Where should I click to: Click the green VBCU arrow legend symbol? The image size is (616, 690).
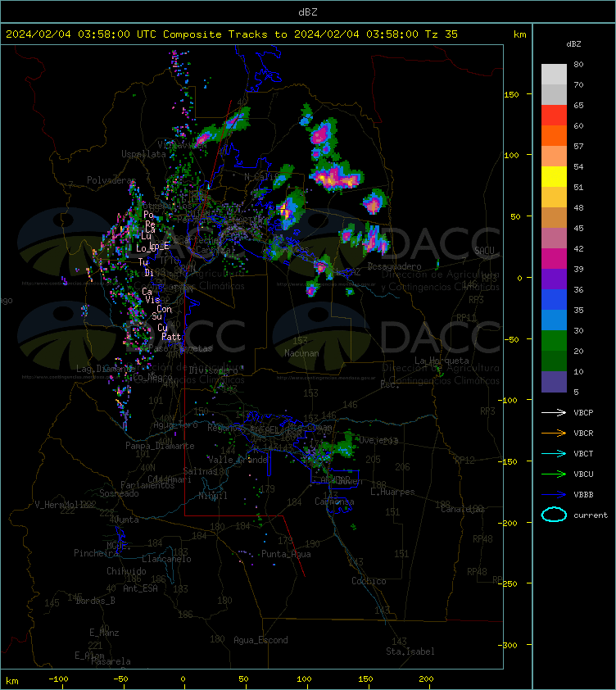click(554, 474)
